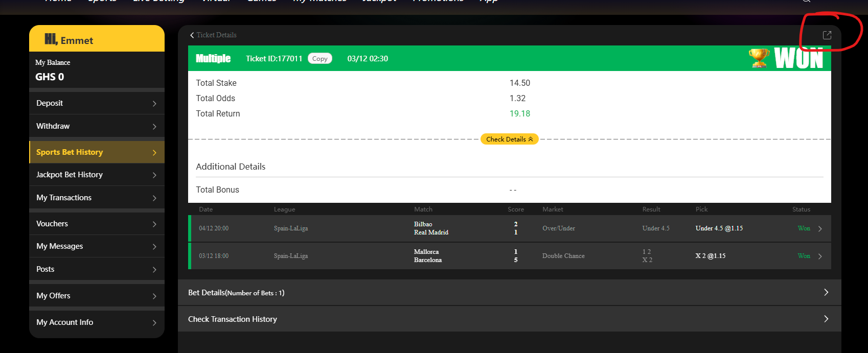Click the Under 4.5 @1.15 pick
This screenshot has height=353, width=868.
coord(719,228)
